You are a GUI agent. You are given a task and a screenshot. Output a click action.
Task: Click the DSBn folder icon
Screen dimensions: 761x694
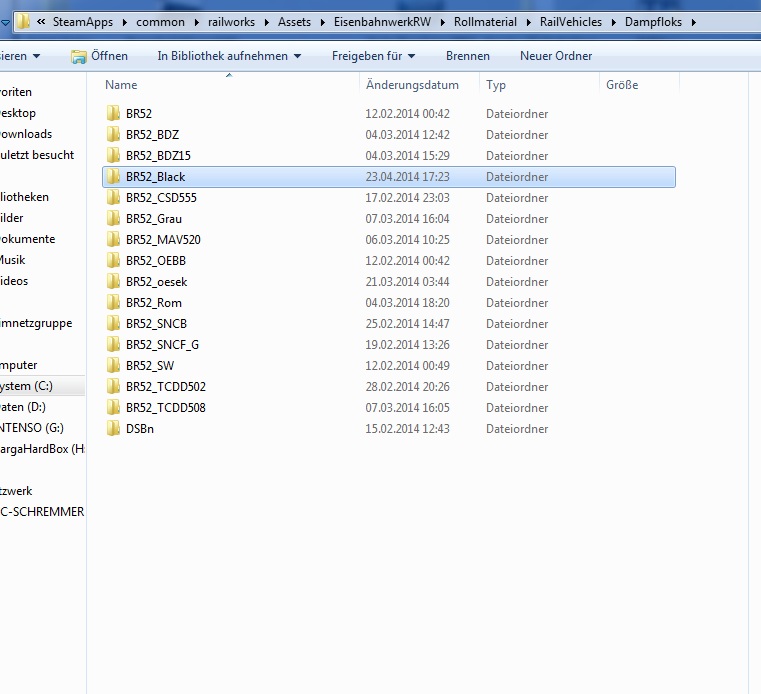coord(113,429)
